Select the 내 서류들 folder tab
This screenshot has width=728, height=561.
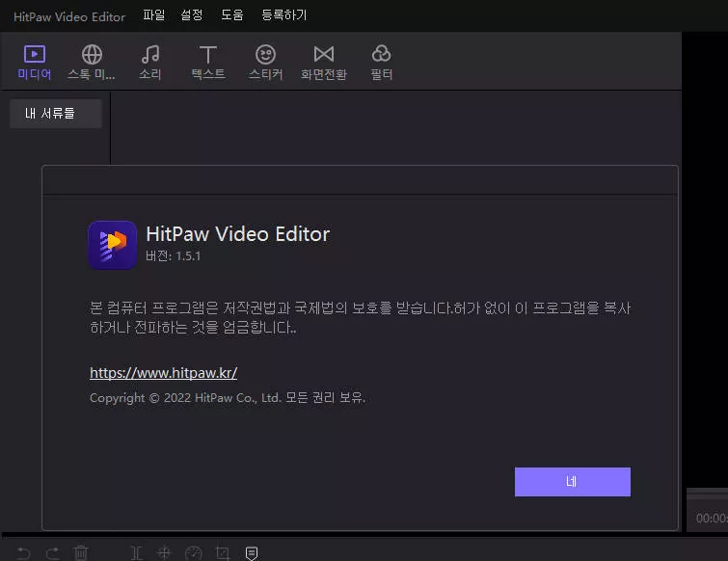point(56,113)
